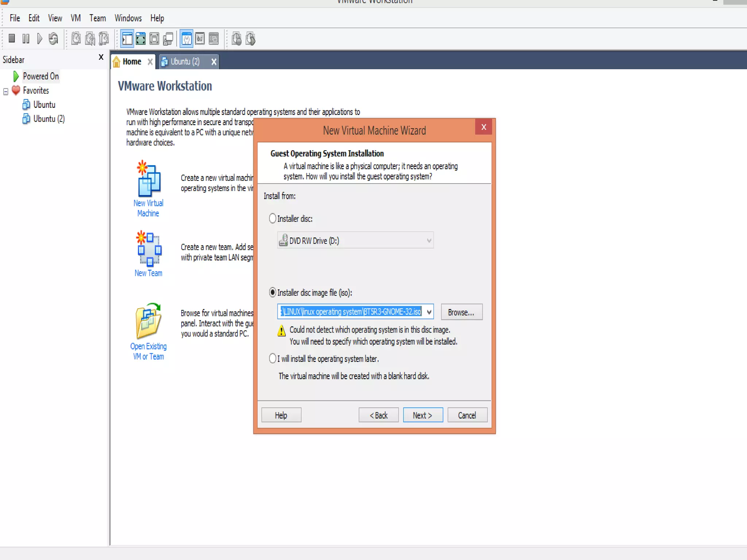This screenshot has width=747, height=560.
Task: Switch to the Ubuntu (2) tab
Action: (x=185, y=62)
